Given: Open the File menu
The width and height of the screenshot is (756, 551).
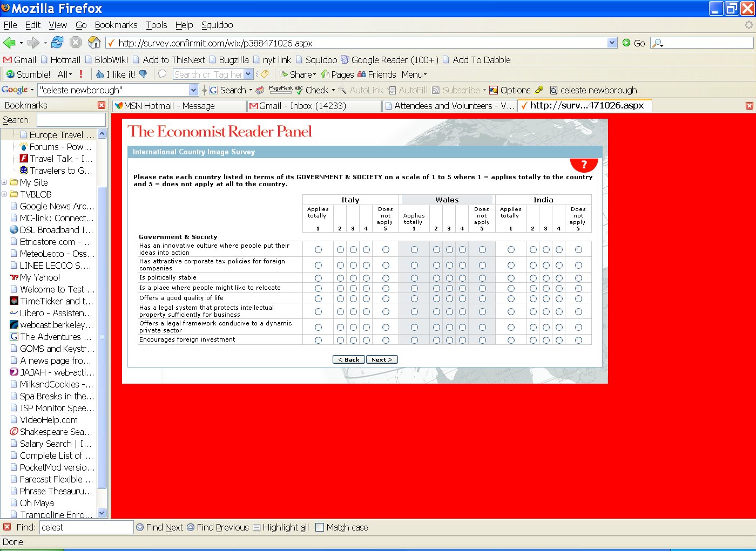Looking at the screenshot, I should pyautogui.click(x=10, y=25).
